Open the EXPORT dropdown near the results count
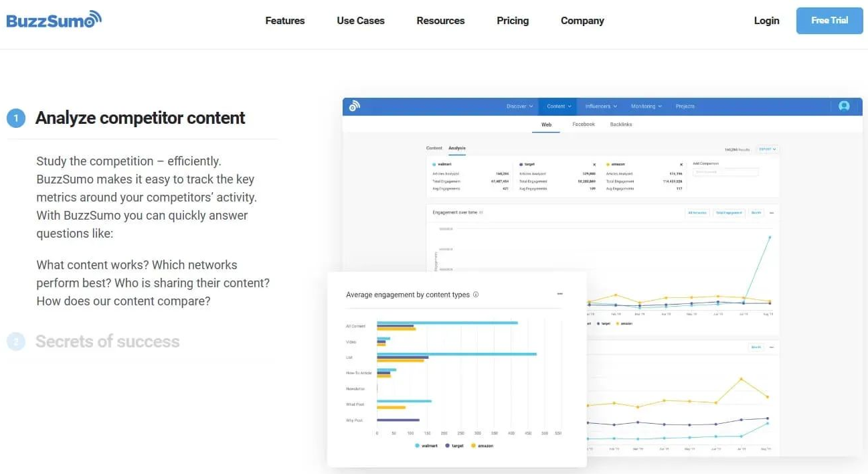The image size is (868, 474). pyautogui.click(x=766, y=149)
